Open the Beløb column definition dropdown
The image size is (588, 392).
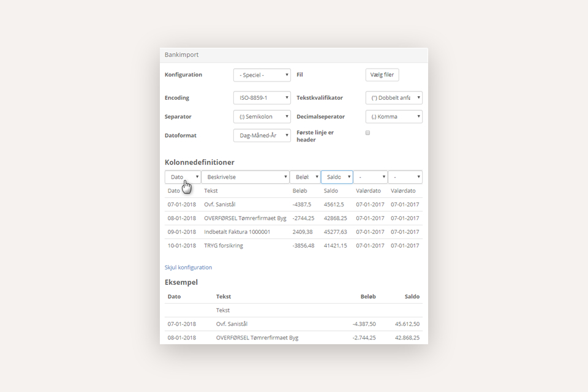[305, 177]
